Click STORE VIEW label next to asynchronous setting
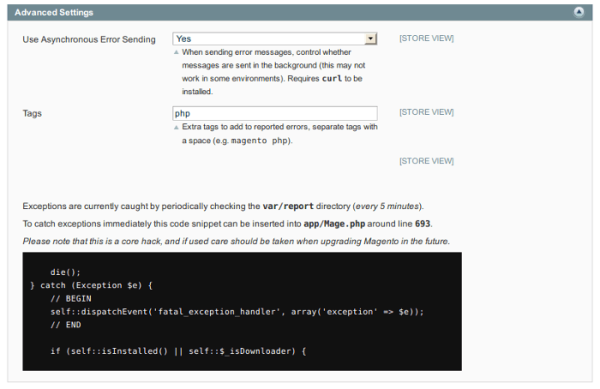600x389 pixels. tap(426, 38)
